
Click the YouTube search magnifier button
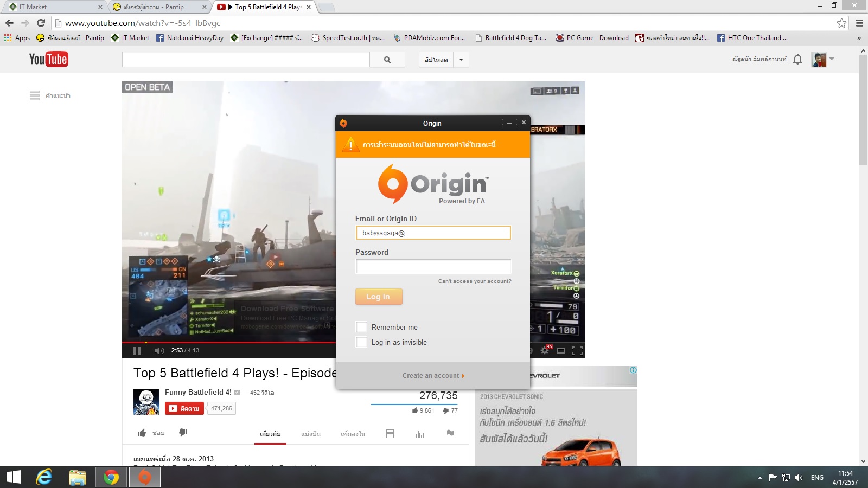387,60
